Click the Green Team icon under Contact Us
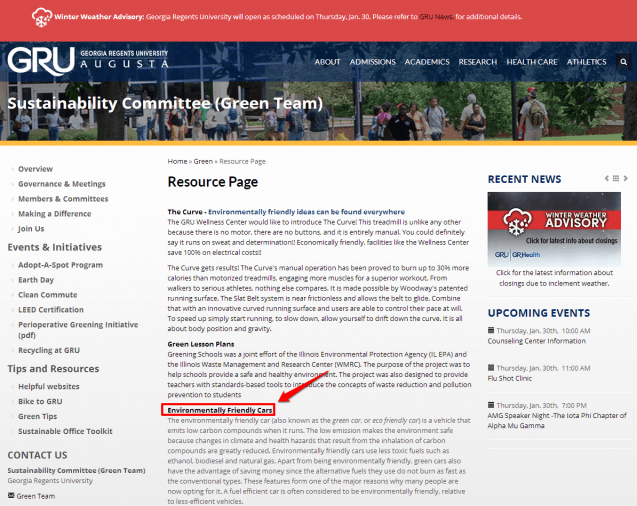This screenshot has height=506, width=637. point(11,495)
